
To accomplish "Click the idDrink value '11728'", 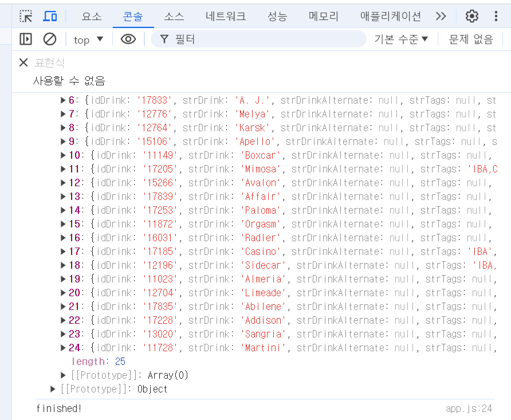I will pyautogui.click(x=160, y=348).
